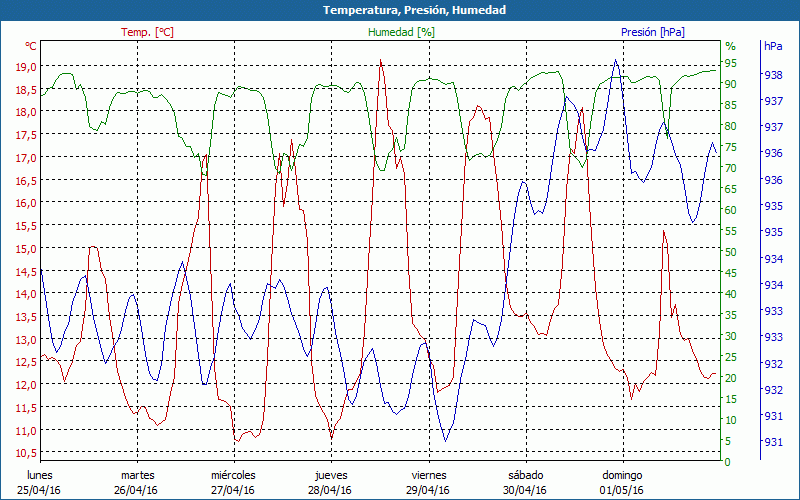
Task: Click the highest red temperature peak
Action: click(x=380, y=60)
